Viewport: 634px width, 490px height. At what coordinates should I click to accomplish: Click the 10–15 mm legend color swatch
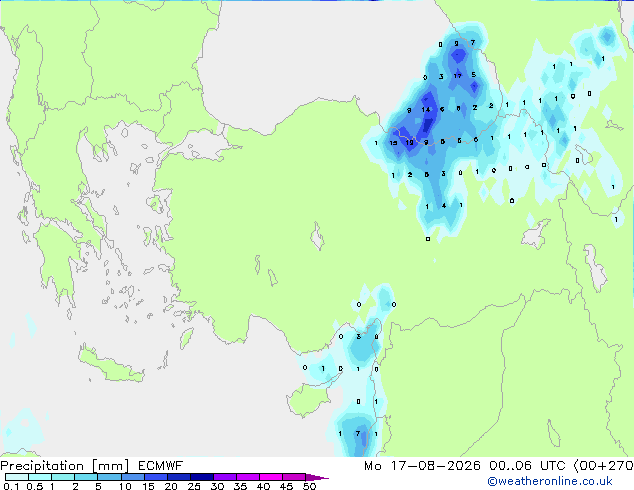[132, 477]
